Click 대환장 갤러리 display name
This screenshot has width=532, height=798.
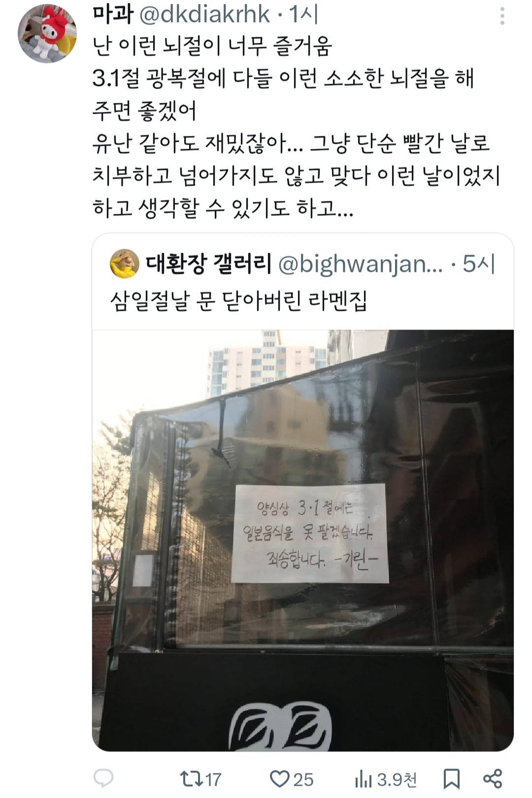tap(209, 264)
